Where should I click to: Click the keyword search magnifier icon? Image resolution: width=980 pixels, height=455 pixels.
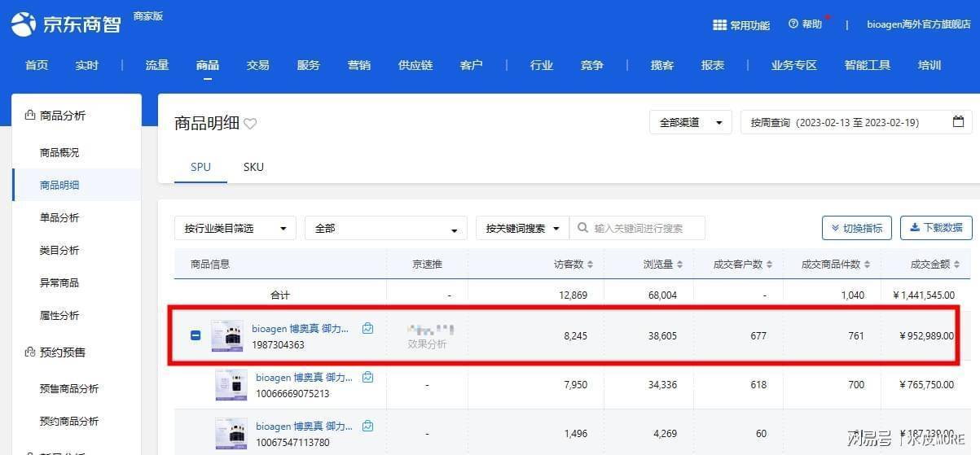pyautogui.click(x=583, y=228)
